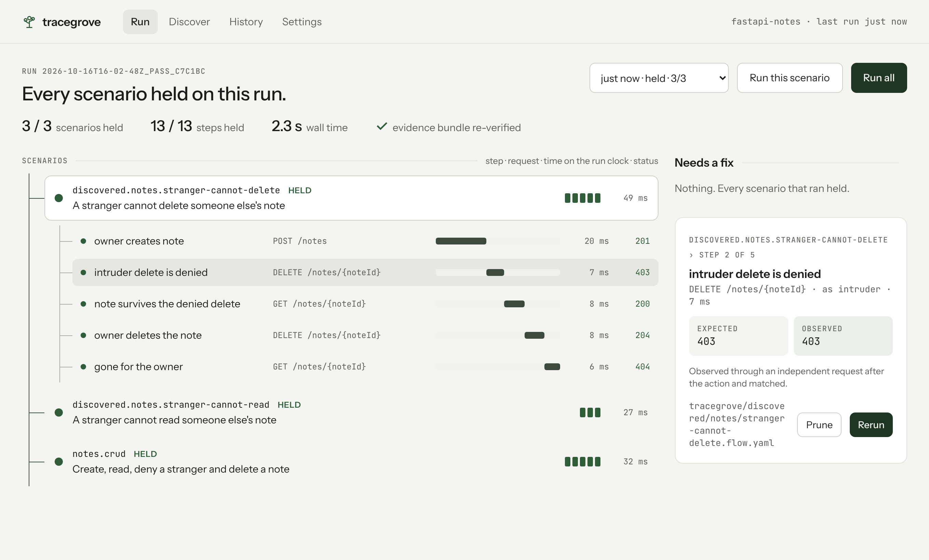The width and height of the screenshot is (929, 560).
Task: Click five-step indicator on stranger-cannot-delete card
Action: (583, 198)
